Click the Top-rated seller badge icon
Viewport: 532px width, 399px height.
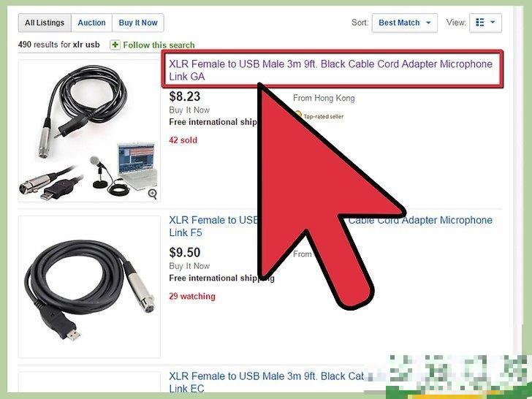[297, 115]
